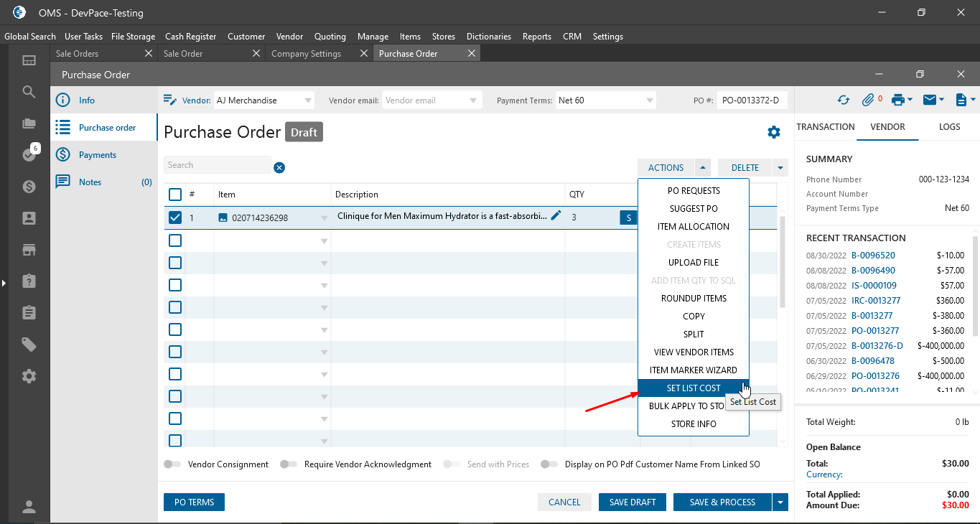
Task: Click the refresh sync icon
Action: [844, 100]
